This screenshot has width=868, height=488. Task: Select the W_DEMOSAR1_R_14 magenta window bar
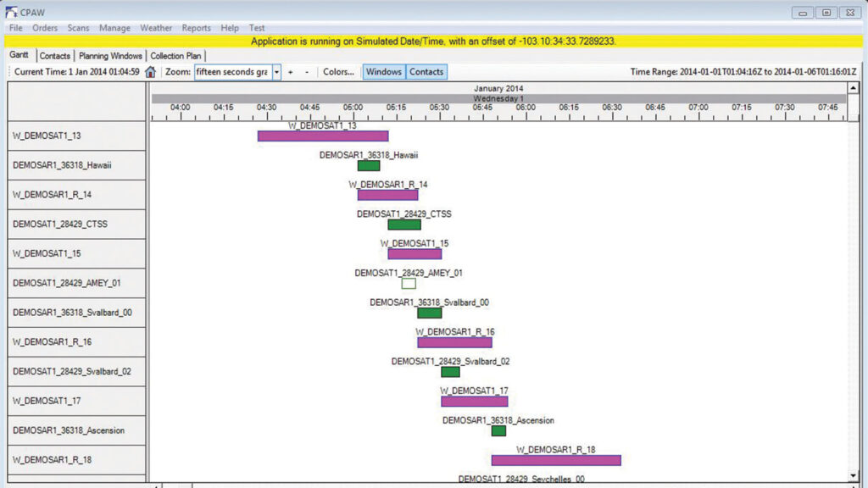[387, 195]
